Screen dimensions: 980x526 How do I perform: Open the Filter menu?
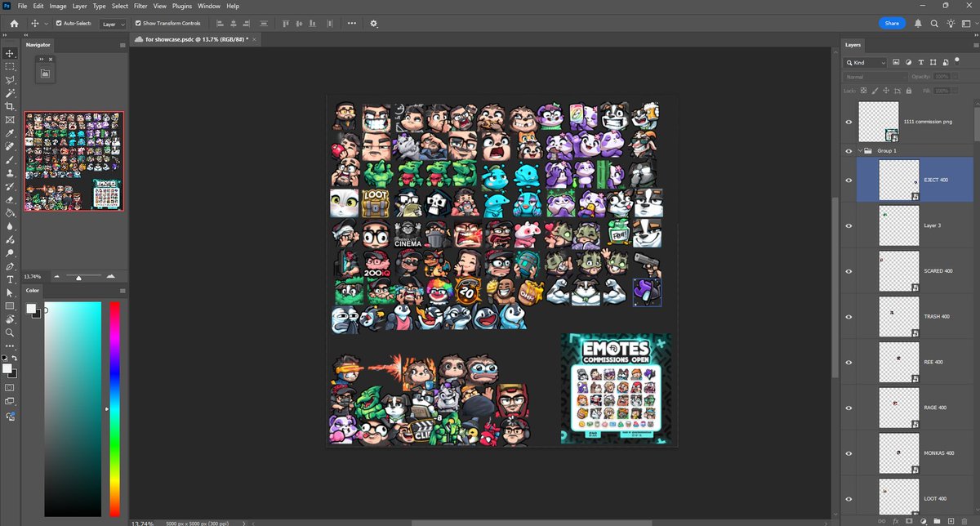click(140, 6)
